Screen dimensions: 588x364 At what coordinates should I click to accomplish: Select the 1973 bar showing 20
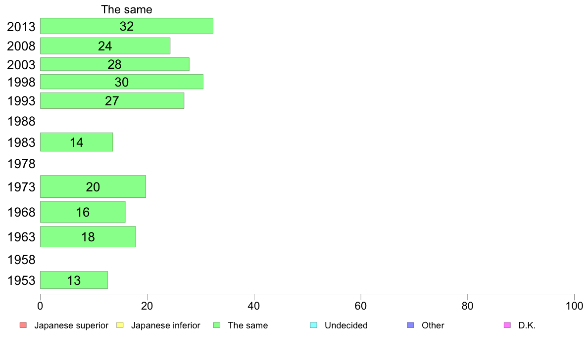pos(93,186)
